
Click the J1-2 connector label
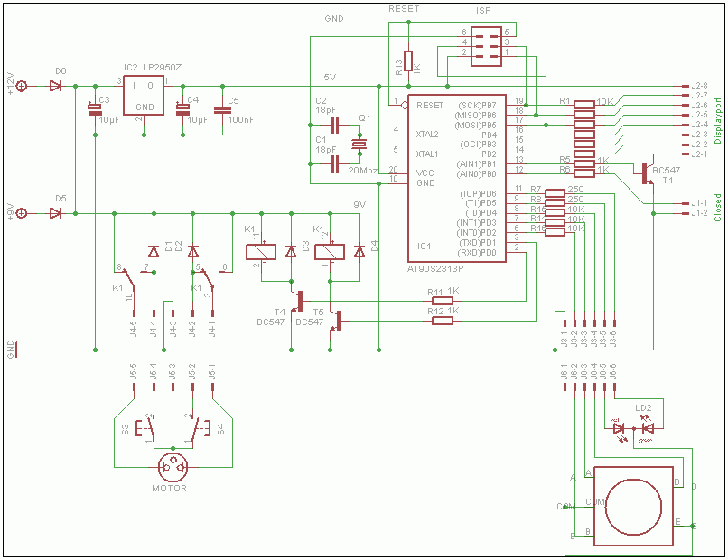699,213
